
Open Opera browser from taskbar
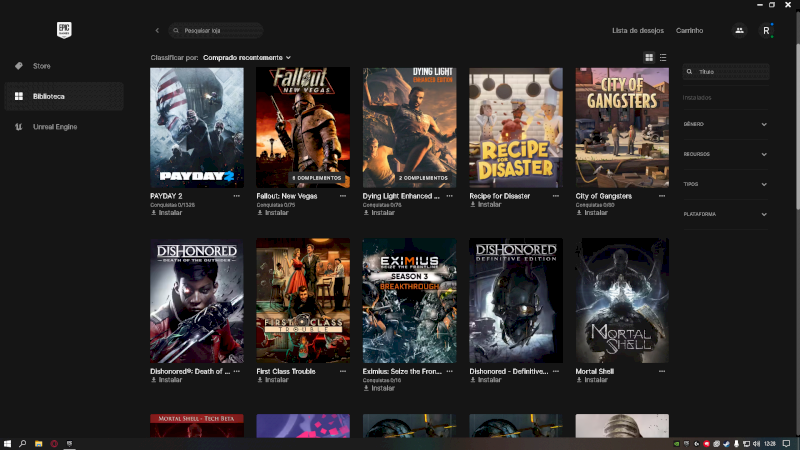pos(54,444)
